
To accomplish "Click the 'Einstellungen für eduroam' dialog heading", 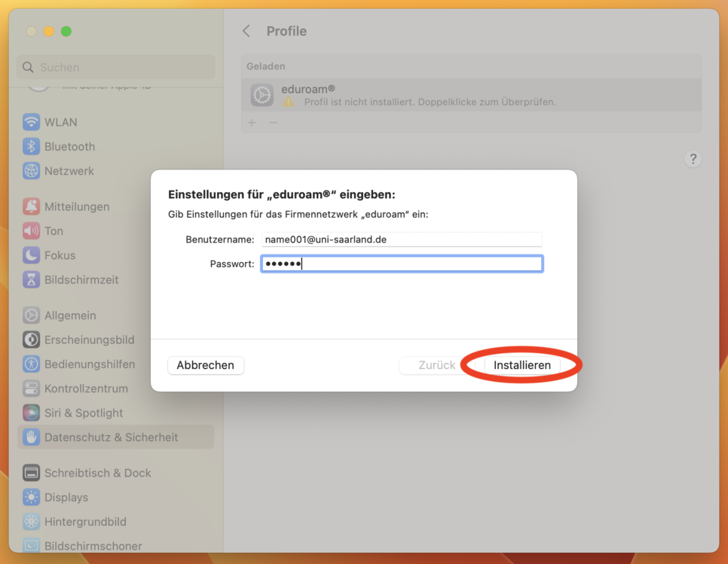I will click(x=281, y=194).
